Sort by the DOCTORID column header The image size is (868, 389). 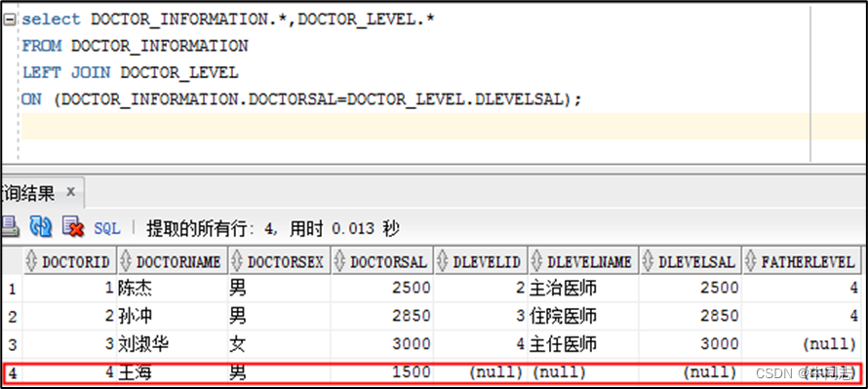click(x=70, y=261)
